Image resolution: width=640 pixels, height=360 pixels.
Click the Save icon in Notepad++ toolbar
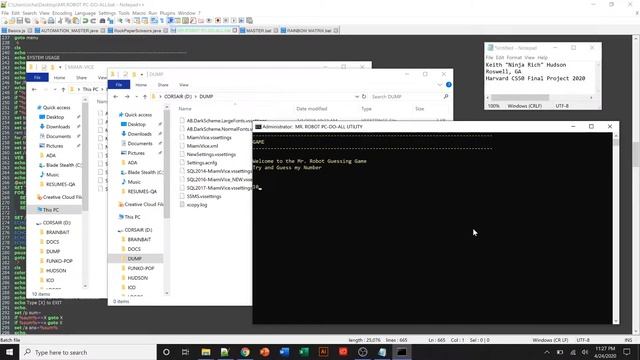19,20
